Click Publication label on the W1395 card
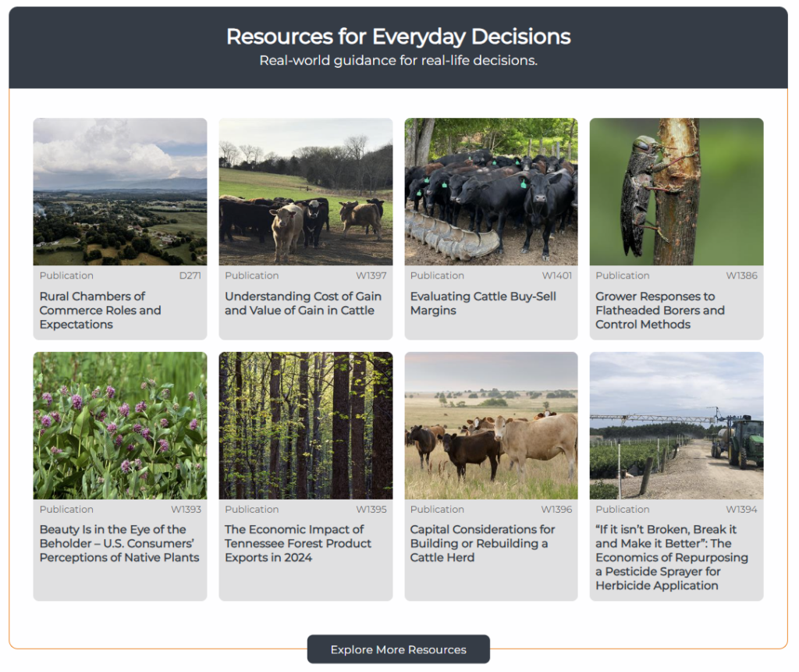The height and width of the screenshot is (672, 799). [x=252, y=510]
